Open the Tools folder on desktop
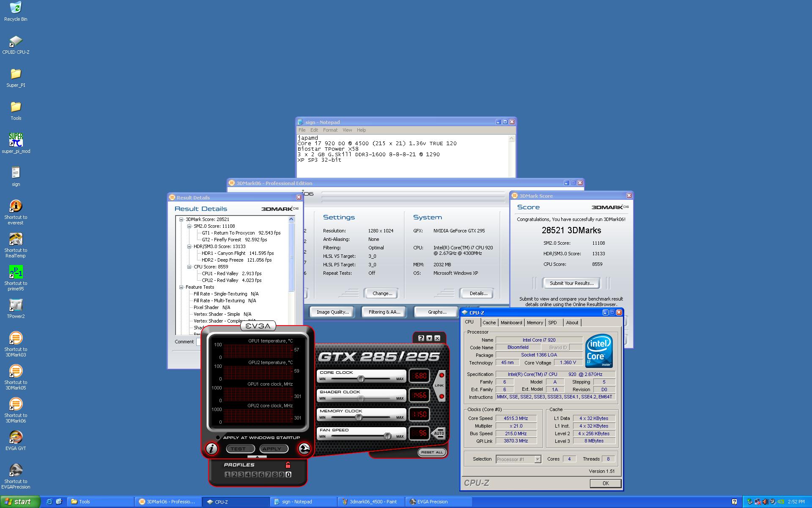This screenshot has width=812, height=508. (x=16, y=110)
